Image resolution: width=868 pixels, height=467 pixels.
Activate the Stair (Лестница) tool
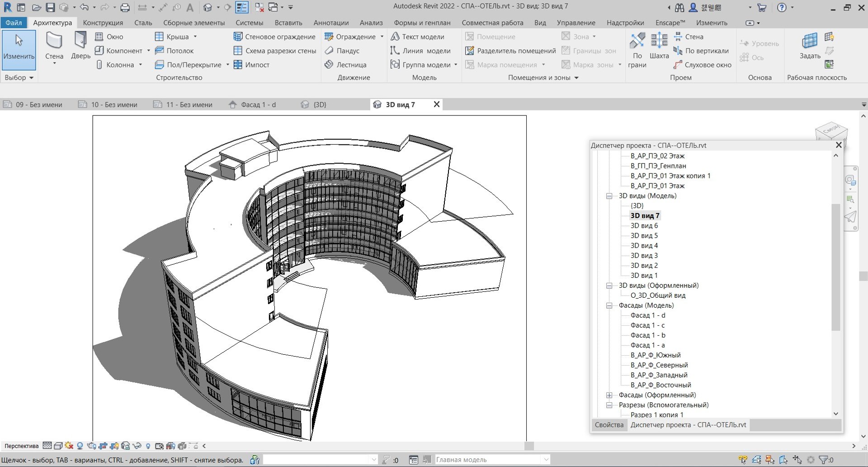[x=345, y=65]
